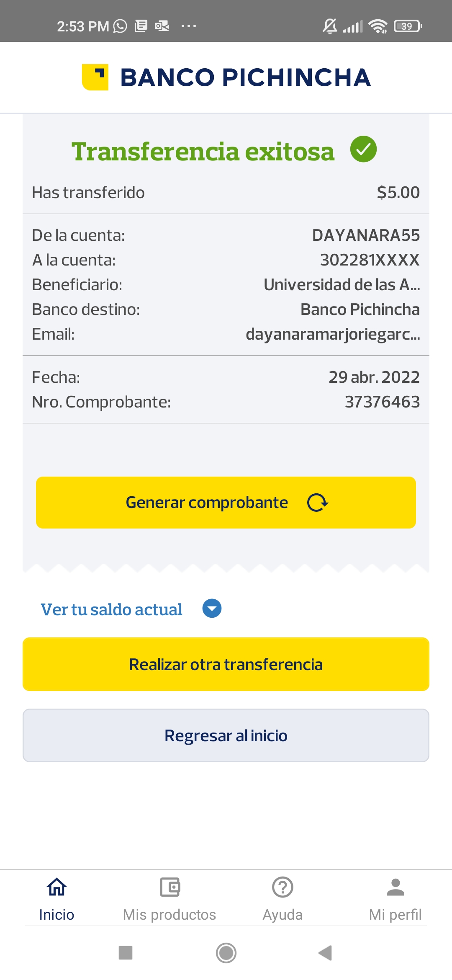Switch to the Mis productos tab
Viewport: 452px width, 980px height.
pos(169,915)
